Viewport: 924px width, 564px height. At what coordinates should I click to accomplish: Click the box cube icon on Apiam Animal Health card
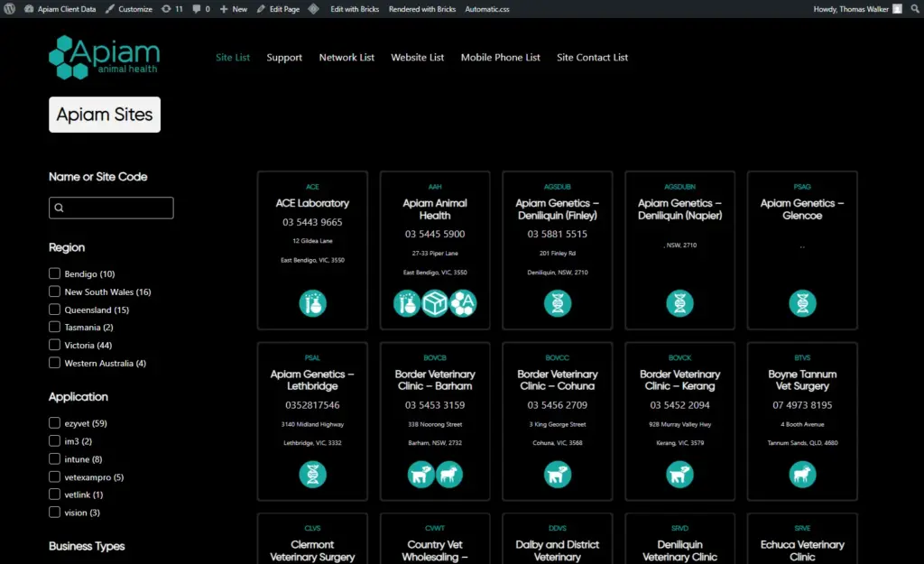(x=435, y=303)
